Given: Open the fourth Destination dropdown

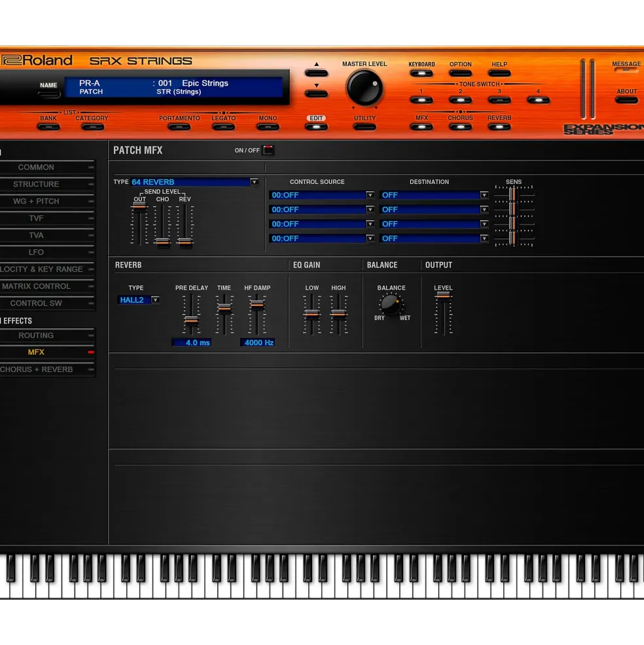Looking at the screenshot, I should tap(434, 238).
